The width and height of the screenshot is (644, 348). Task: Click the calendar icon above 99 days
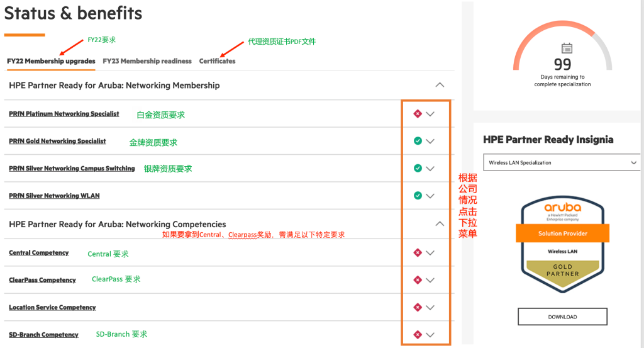tap(567, 48)
